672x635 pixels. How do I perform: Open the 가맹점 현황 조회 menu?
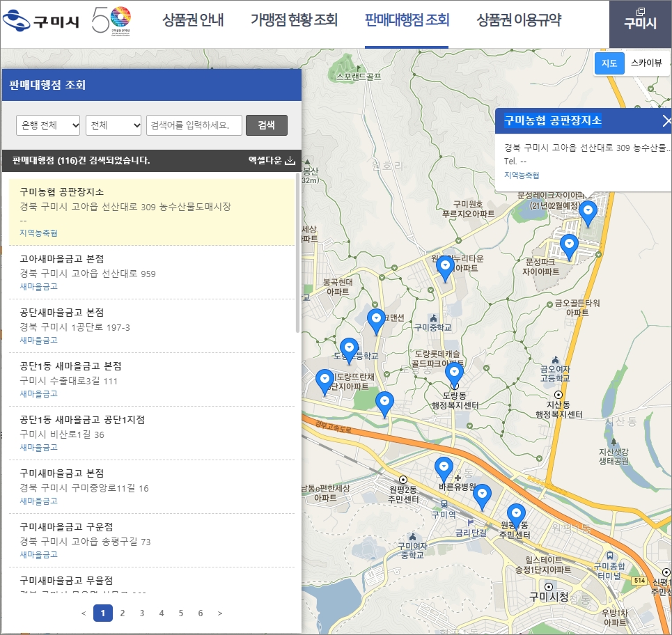294,19
